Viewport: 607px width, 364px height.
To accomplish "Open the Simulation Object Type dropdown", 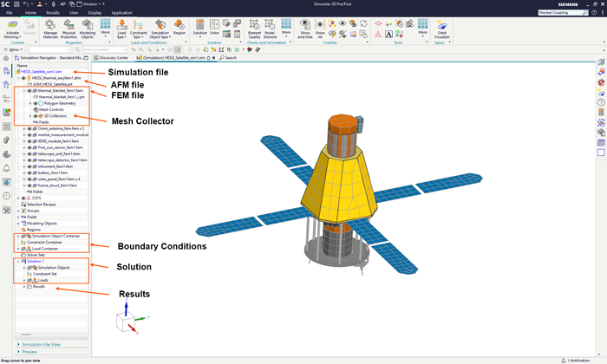I will coord(160,36).
